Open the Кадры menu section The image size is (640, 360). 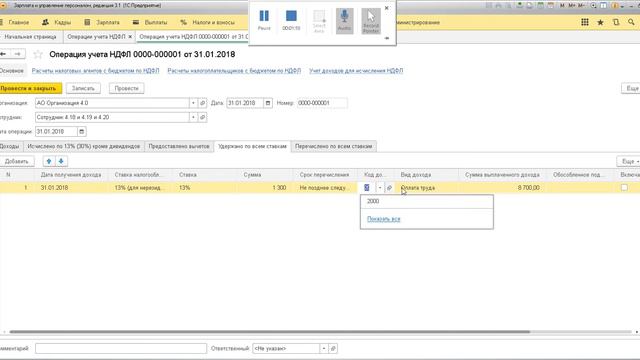[x=57, y=22]
